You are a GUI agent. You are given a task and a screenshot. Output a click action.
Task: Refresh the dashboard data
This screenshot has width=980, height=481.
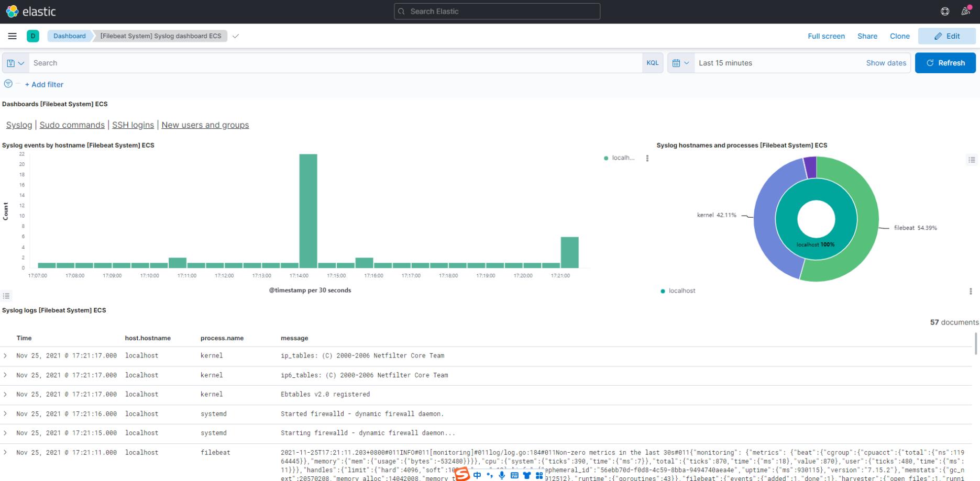[x=945, y=63]
